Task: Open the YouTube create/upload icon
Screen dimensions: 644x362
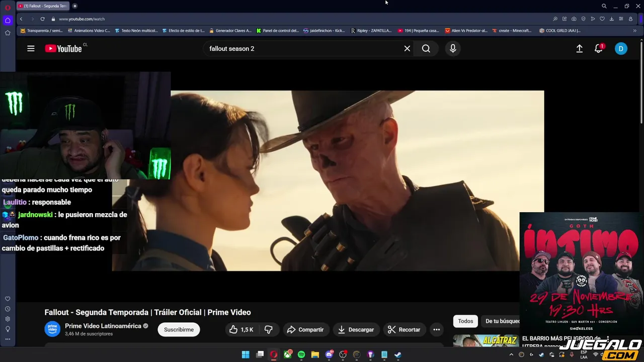Action: coord(580,48)
